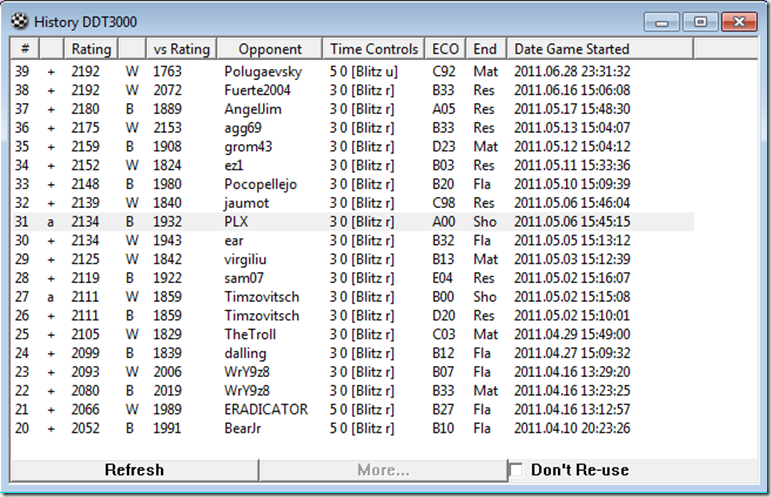Select WrY9z8 game with ECO B07

click(353, 372)
